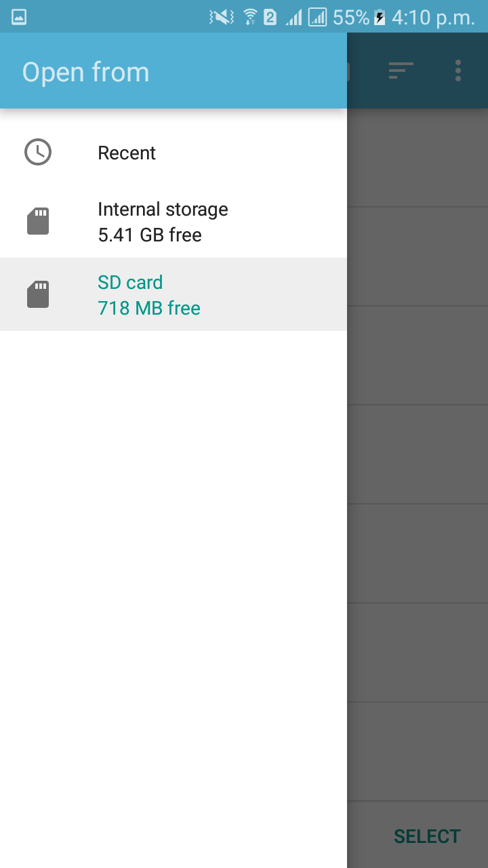Click the SIM 2 indicator icon
This screenshot has height=868, width=488.
click(x=270, y=17)
